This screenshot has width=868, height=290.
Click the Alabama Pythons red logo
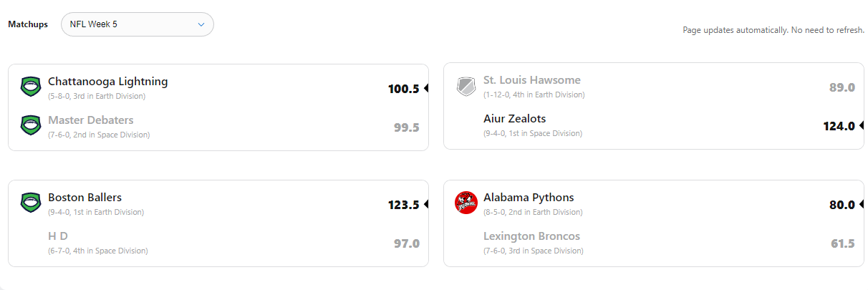pyautogui.click(x=466, y=203)
